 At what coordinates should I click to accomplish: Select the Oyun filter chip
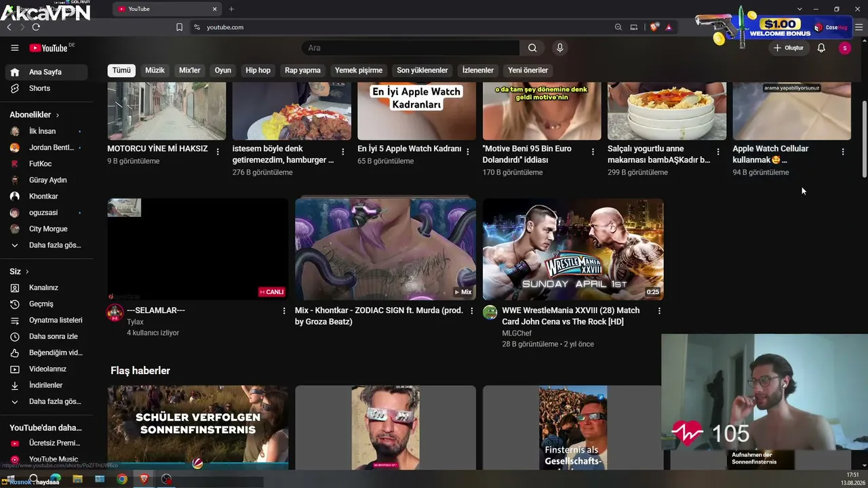click(223, 70)
